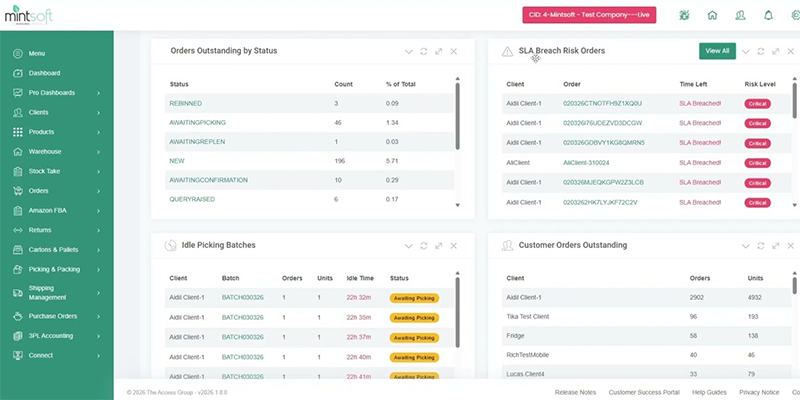Collapse the Customer Orders Outstanding panel
This screenshot has width=800, height=400.
click(x=746, y=246)
